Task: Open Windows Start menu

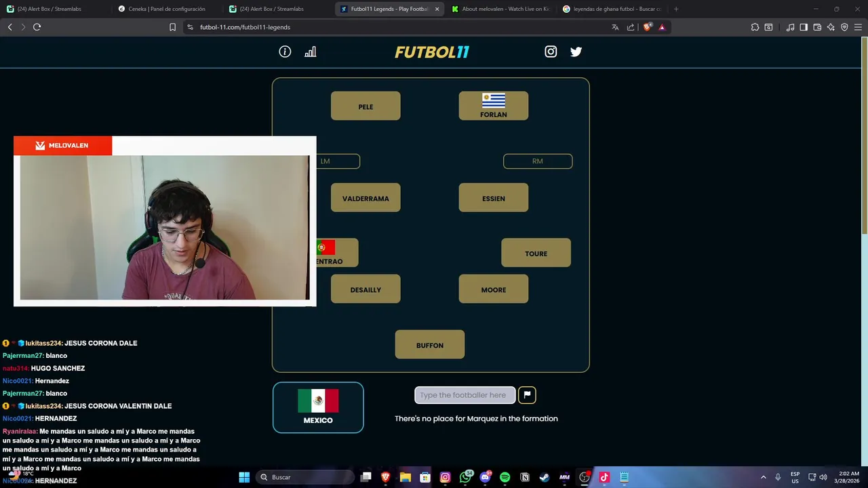Action: point(244,477)
